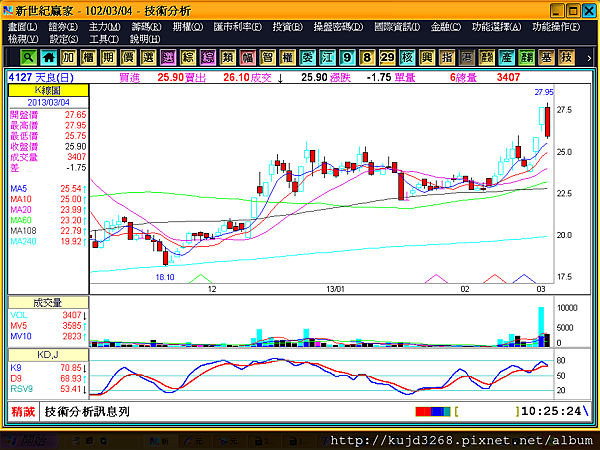Click the yellow 綜 toolbar icon
Screen dimensions: 600x450
click(x=188, y=57)
